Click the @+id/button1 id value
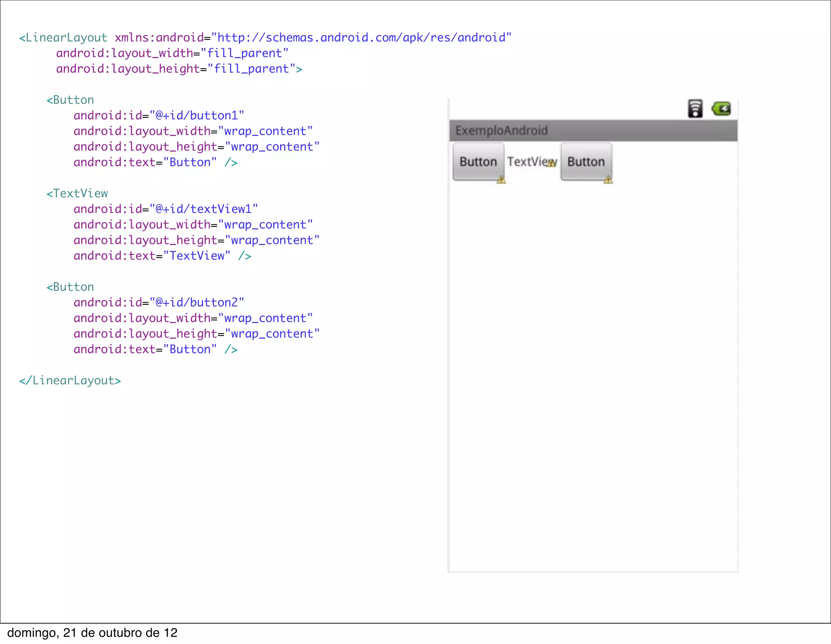Screen dimensions: 831x644 coord(197,116)
